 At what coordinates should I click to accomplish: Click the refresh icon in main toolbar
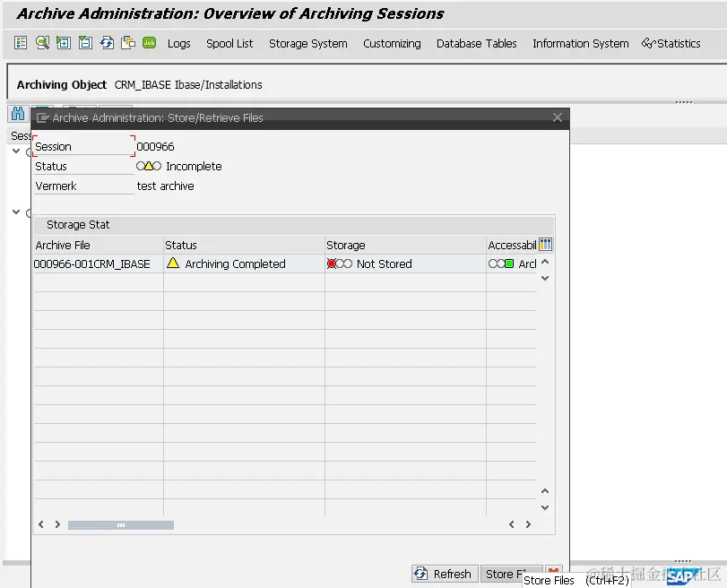(107, 43)
